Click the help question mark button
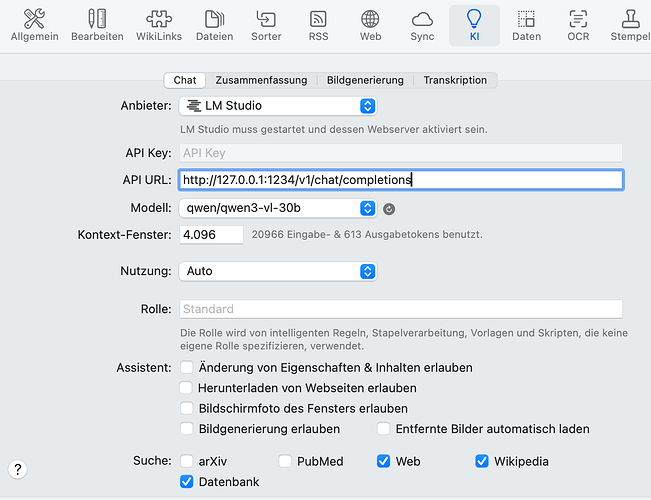Image resolution: width=651 pixels, height=500 pixels. [17, 469]
